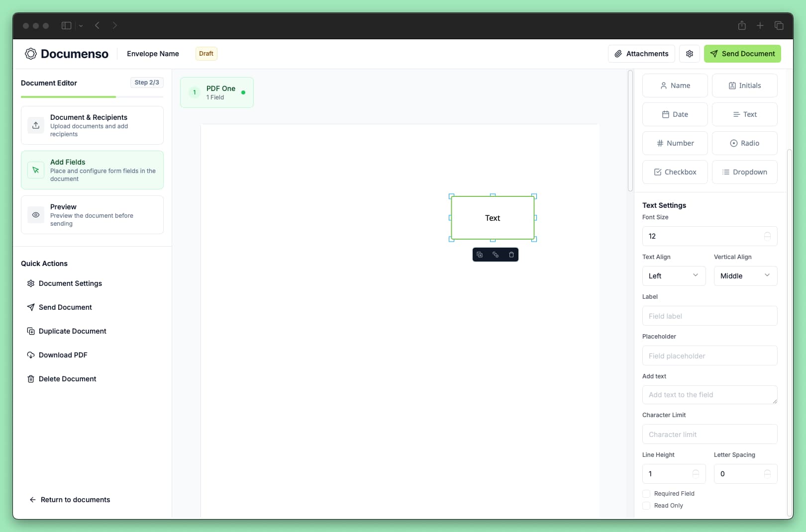The image size is (806, 532).
Task: Change Vertical Align from Middle
Action: tap(745, 275)
